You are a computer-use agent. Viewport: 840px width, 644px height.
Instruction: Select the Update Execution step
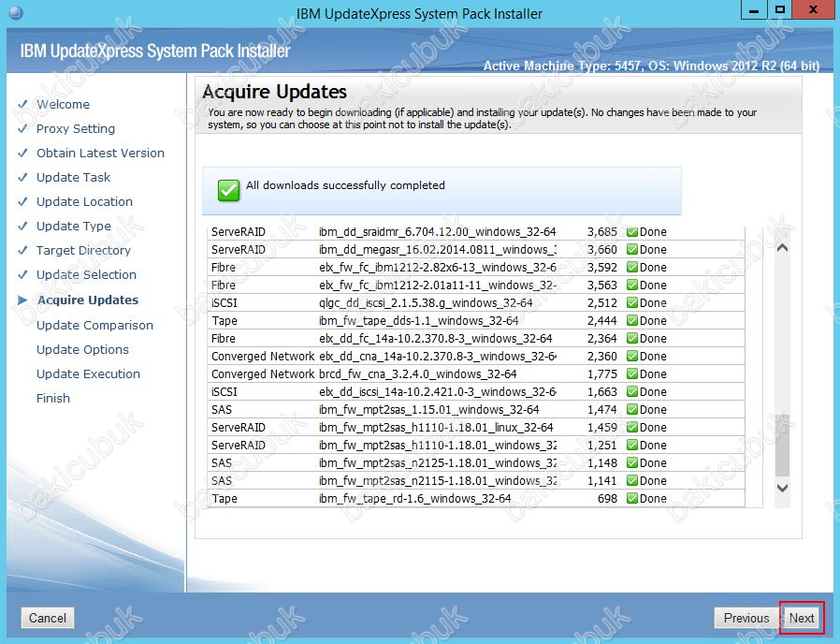[88, 373]
